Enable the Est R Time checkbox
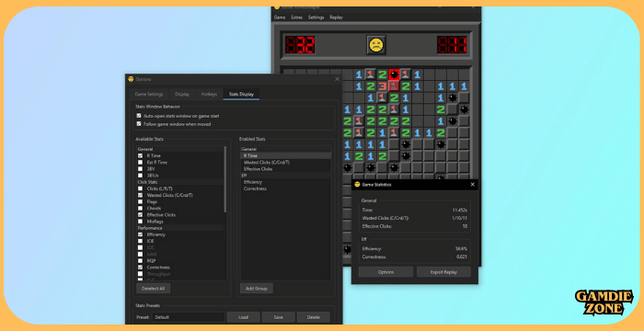This screenshot has width=644, height=331. [141, 162]
